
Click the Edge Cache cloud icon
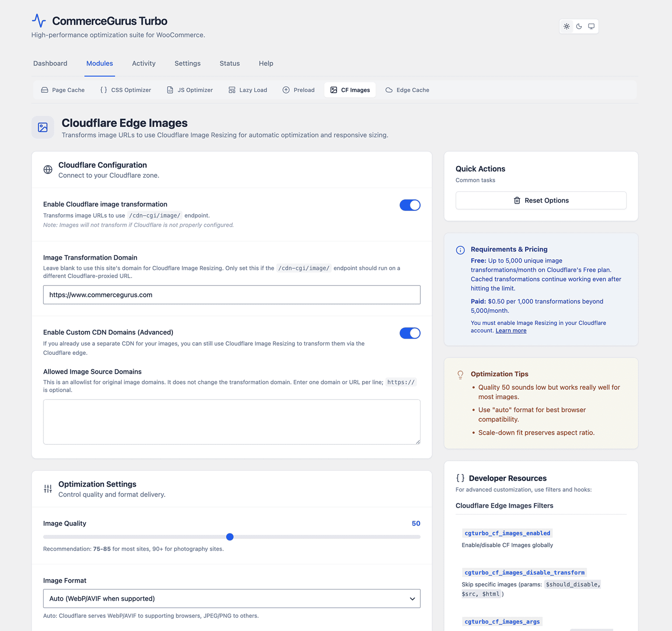pos(389,90)
